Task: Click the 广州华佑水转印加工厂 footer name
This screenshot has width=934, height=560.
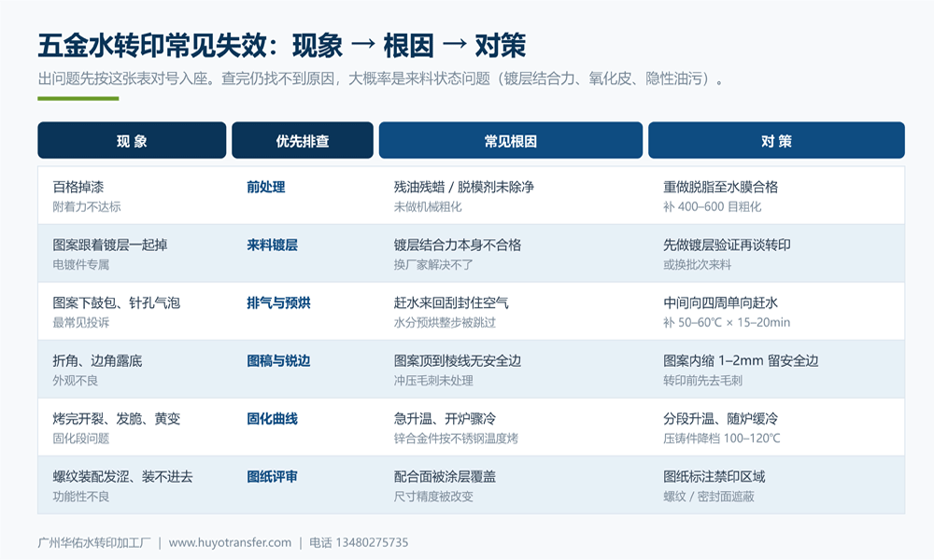Action: tap(94, 542)
